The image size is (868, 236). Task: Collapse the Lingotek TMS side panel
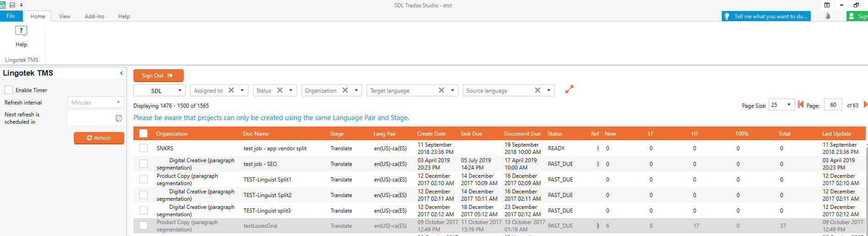(x=121, y=73)
